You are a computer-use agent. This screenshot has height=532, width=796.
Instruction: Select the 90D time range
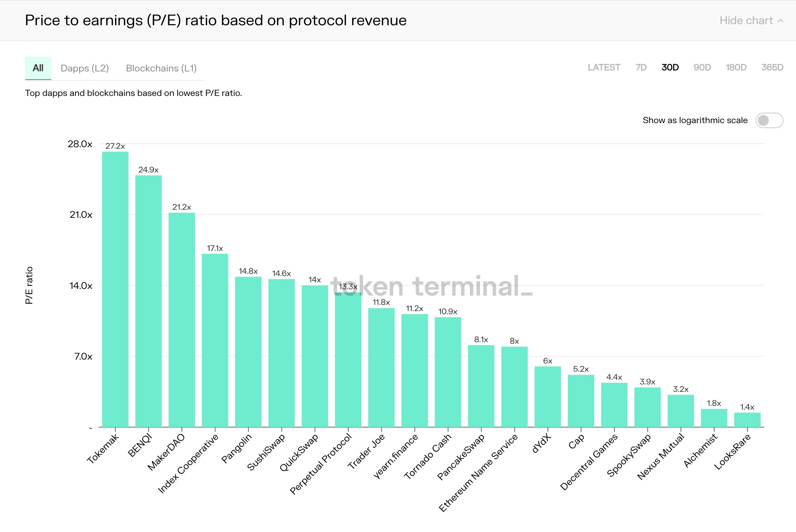point(702,68)
